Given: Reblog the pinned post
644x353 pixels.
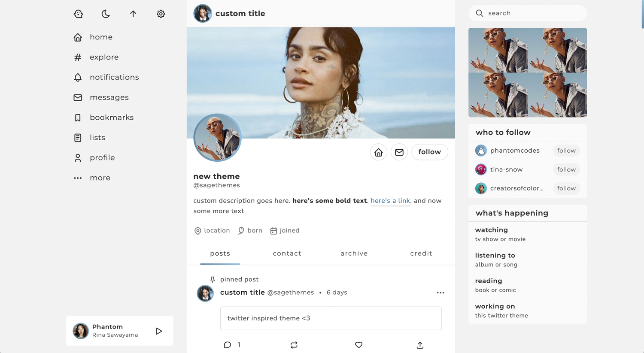Looking at the screenshot, I should [x=294, y=345].
